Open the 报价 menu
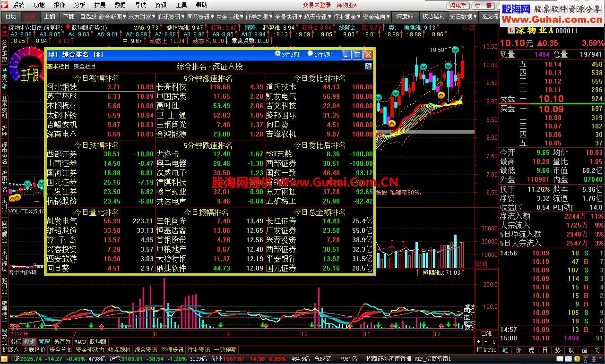The image size is (605, 364). pyautogui.click(x=60, y=5)
